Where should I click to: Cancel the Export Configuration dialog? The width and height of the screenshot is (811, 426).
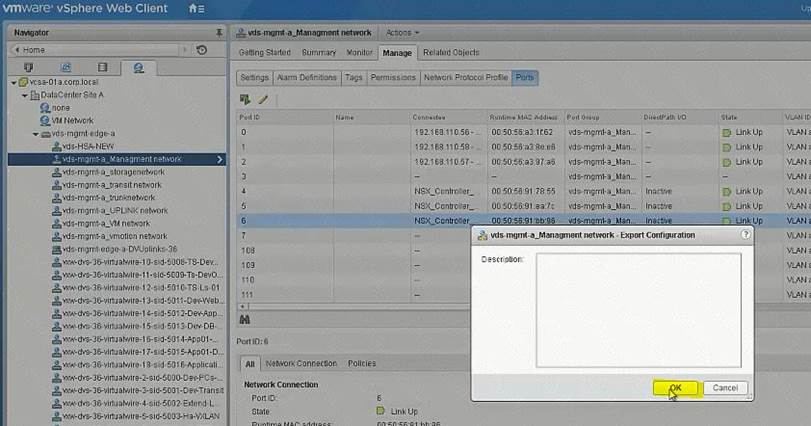[x=725, y=388]
